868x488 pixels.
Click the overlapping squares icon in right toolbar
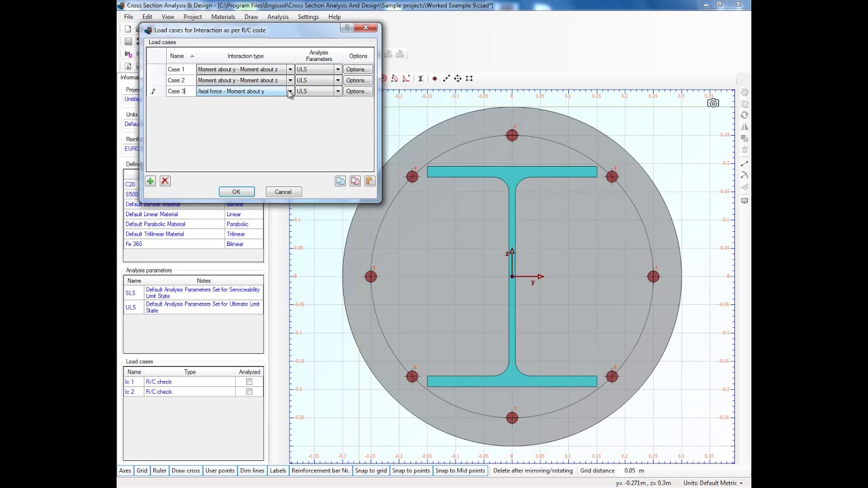(x=744, y=138)
